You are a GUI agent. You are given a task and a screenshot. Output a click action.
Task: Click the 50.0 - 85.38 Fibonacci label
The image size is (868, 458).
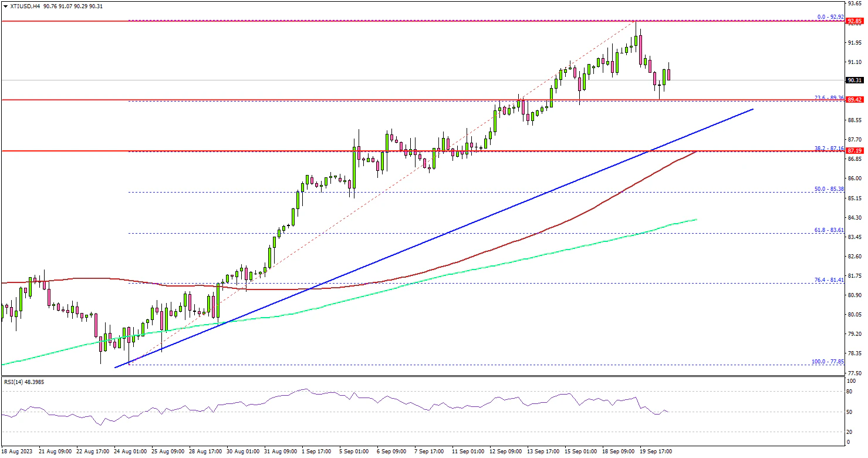point(828,188)
